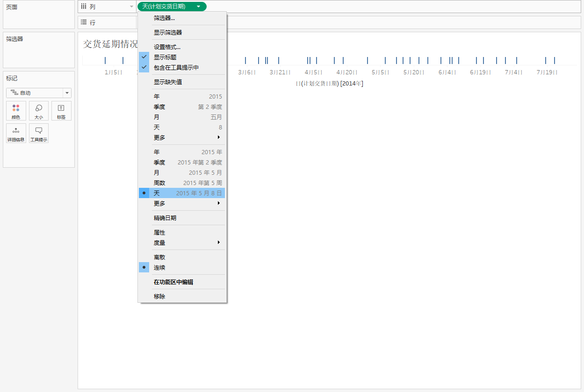The width and height of the screenshot is (584, 392).
Task: Click the 4月5日 axis label
Action: point(314,72)
